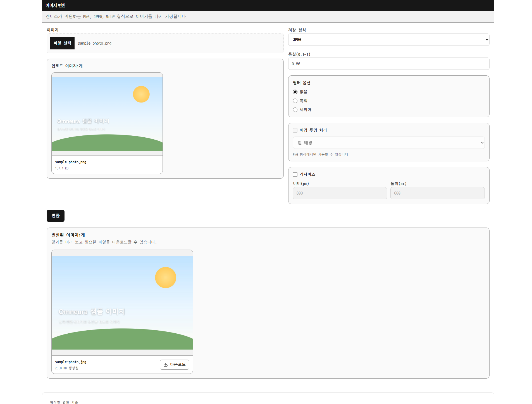Click the 137.4 KB file size text
The height and width of the screenshot is (404, 532).
(62, 168)
